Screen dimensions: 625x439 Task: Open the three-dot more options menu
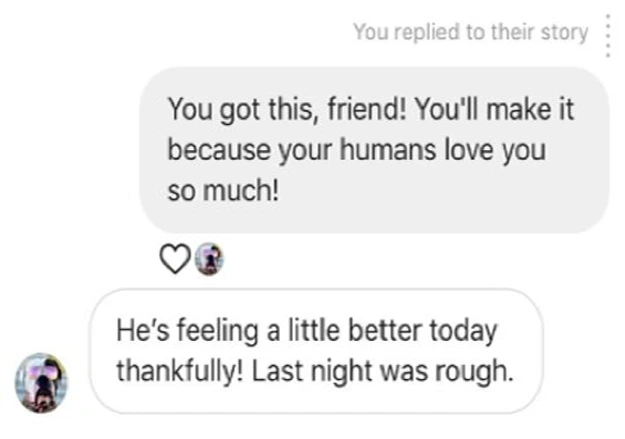[x=607, y=33]
